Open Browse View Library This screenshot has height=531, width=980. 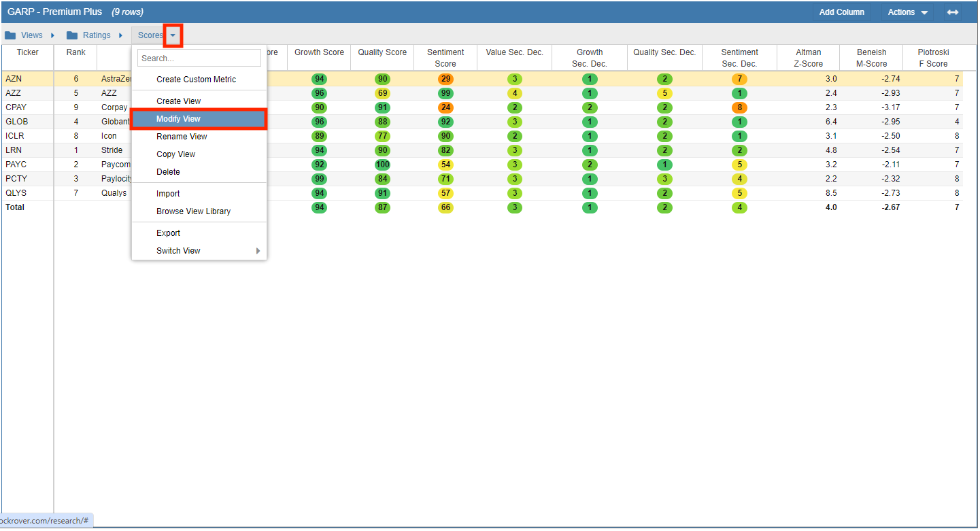[199, 211]
